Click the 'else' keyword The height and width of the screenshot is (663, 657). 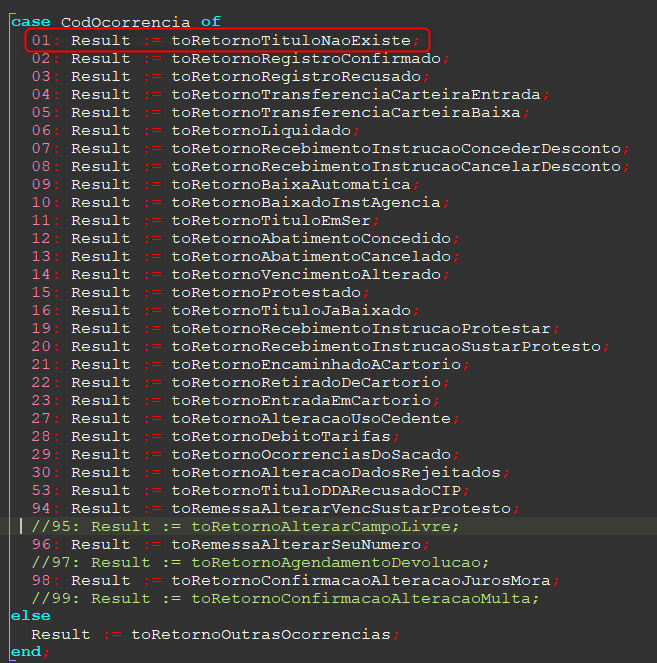30,616
